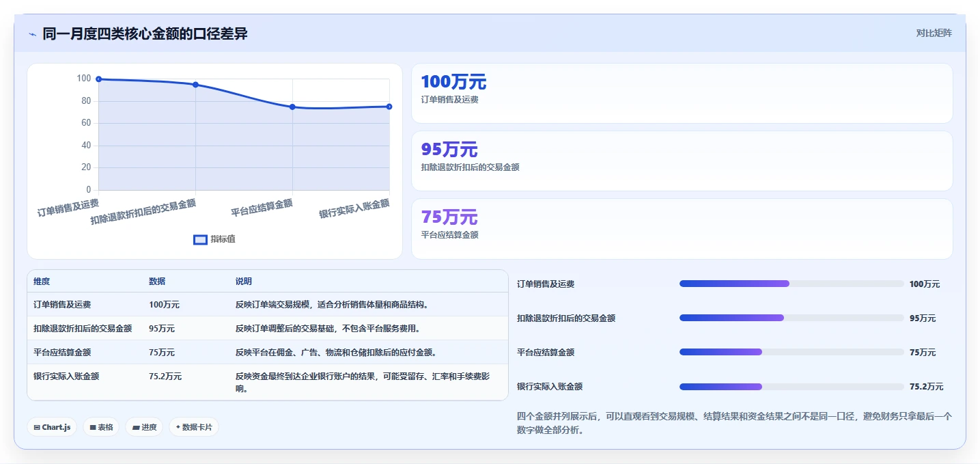
Task: Click the 银行实际入账金额 label in the progress list
Action: point(550,387)
